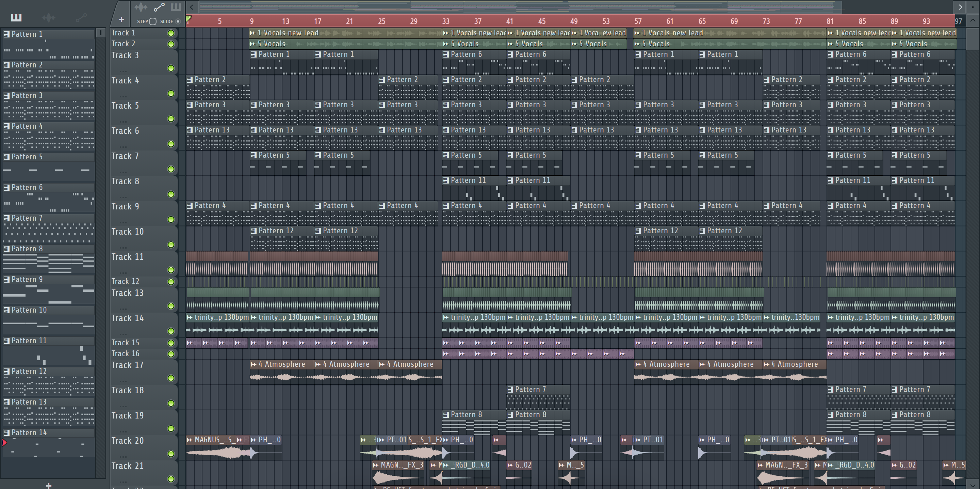The height and width of the screenshot is (489, 980).
Task: Click the piano-roll icon next to Pattern 9 in picker
Action: click(6, 279)
